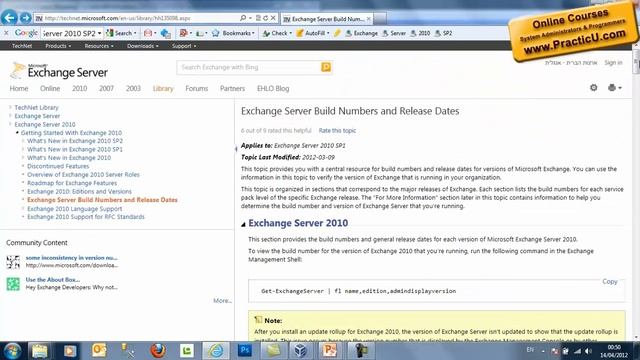
Task: Open the Forums tab
Action: 196,88
